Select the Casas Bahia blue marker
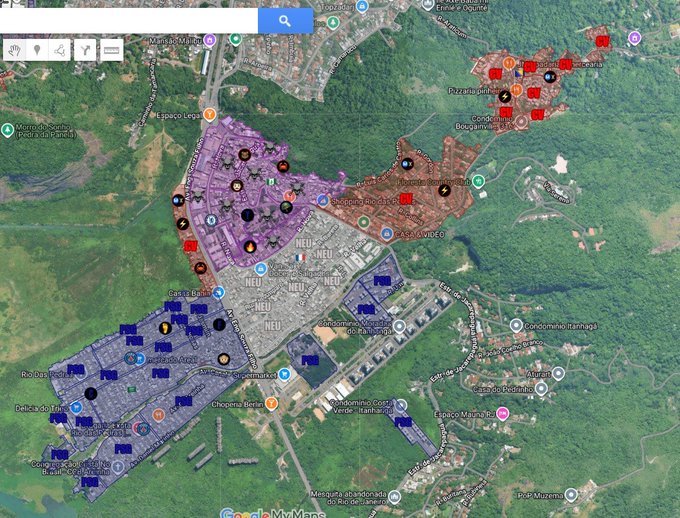680x518 pixels. tap(219, 292)
